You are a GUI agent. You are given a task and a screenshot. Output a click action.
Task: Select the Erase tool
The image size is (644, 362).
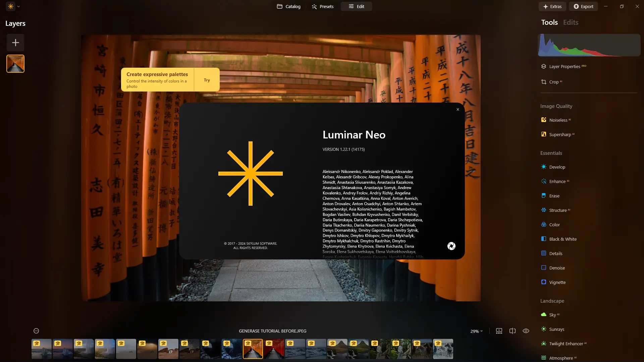tap(554, 196)
